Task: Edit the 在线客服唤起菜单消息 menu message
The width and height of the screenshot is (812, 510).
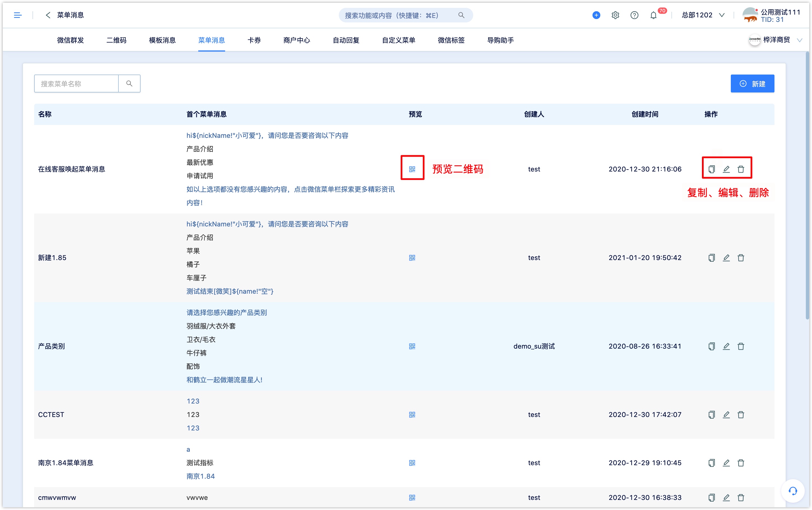Action: (726, 169)
